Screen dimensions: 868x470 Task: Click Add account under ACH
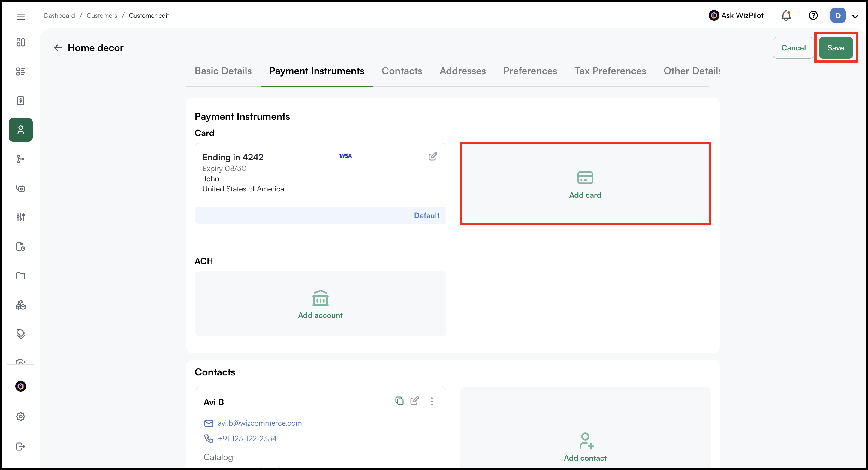(x=320, y=303)
